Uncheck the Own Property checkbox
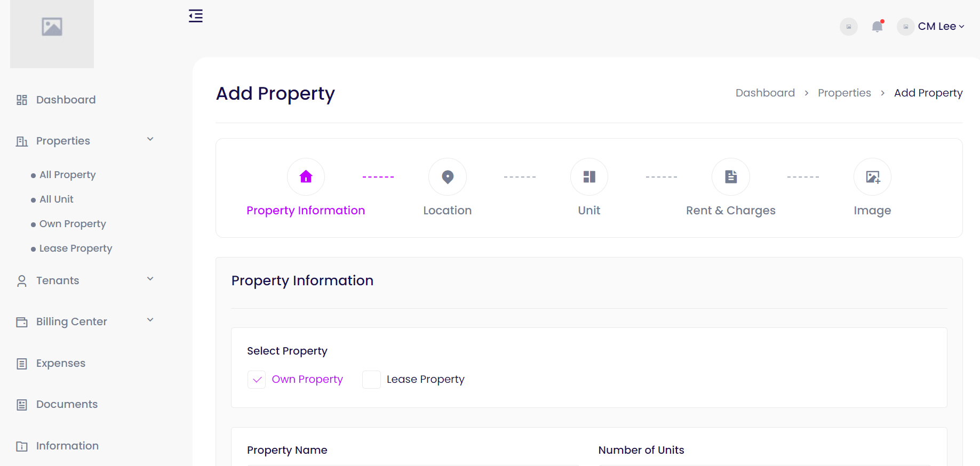980x466 pixels. click(257, 380)
